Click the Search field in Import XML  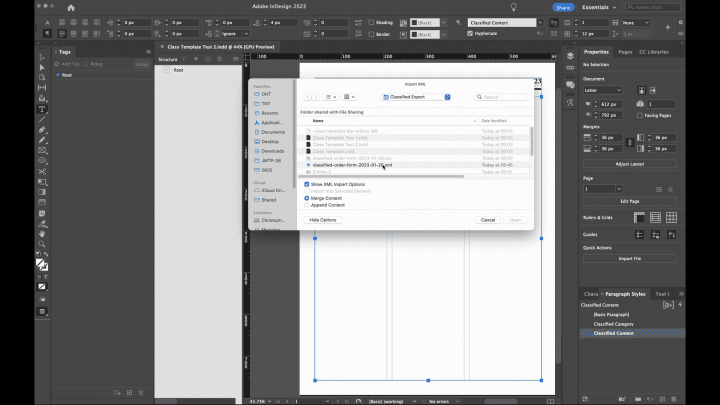(x=501, y=97)
